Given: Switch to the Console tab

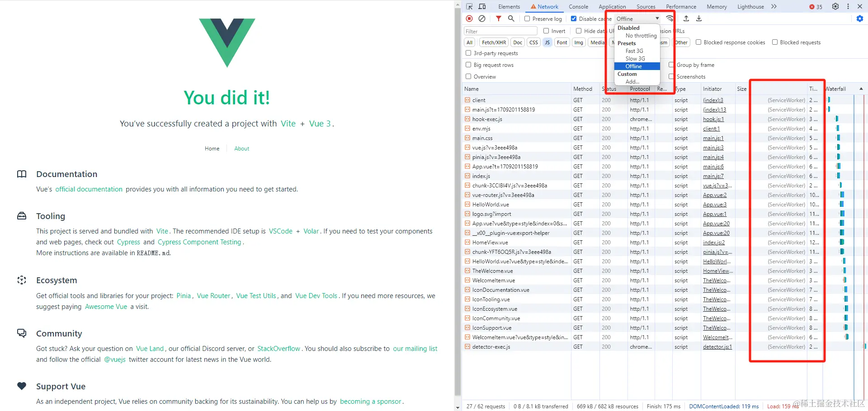Looking at the screenshot, I should (578, 7).
